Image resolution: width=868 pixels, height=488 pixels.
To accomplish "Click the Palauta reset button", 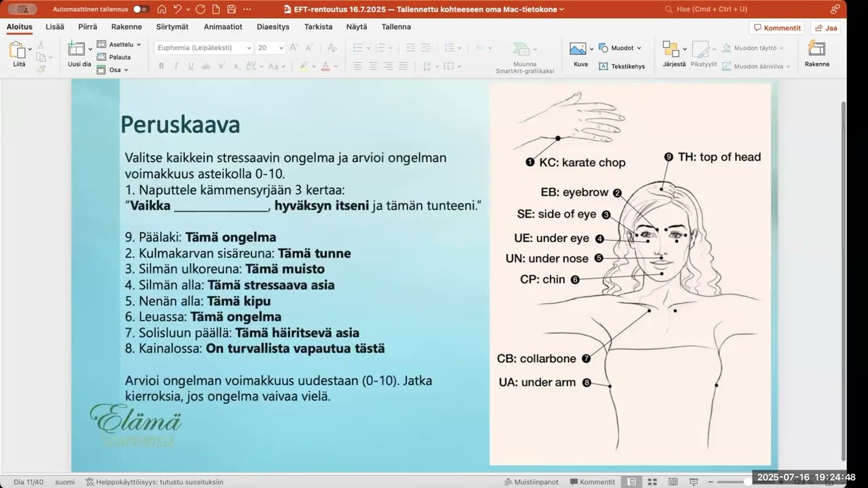I will 114,57.
